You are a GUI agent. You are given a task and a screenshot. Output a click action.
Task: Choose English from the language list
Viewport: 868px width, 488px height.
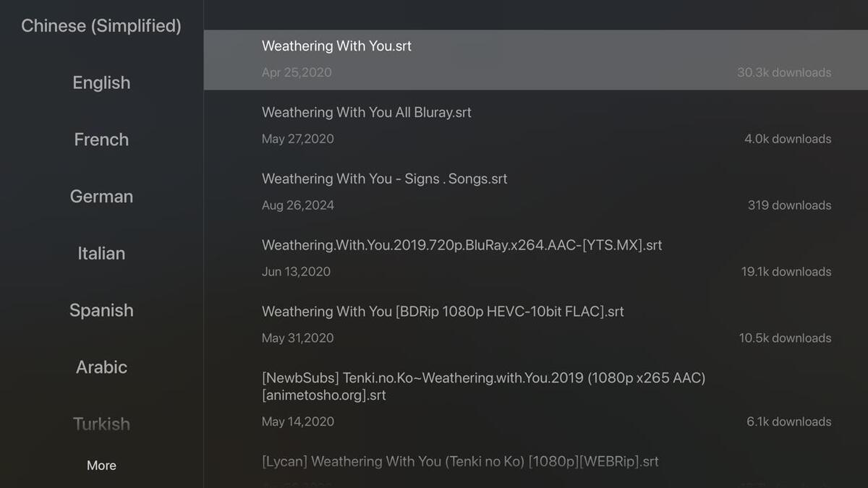(101, 82)
